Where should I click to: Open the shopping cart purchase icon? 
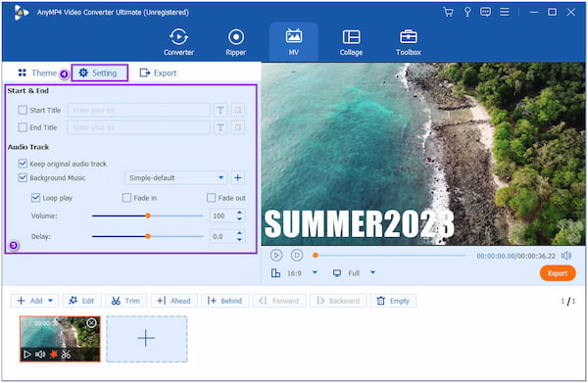[448, 13]
